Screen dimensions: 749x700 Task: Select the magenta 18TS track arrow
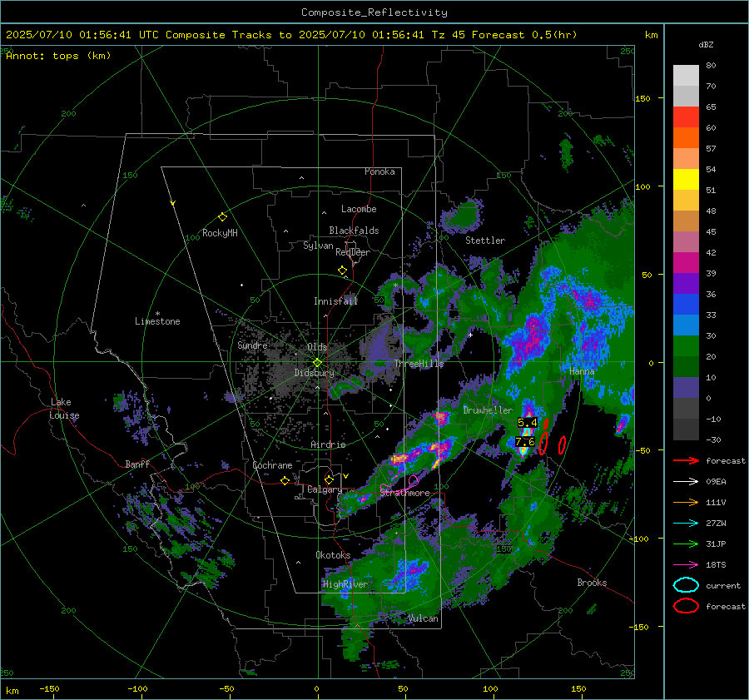[686, 565]
